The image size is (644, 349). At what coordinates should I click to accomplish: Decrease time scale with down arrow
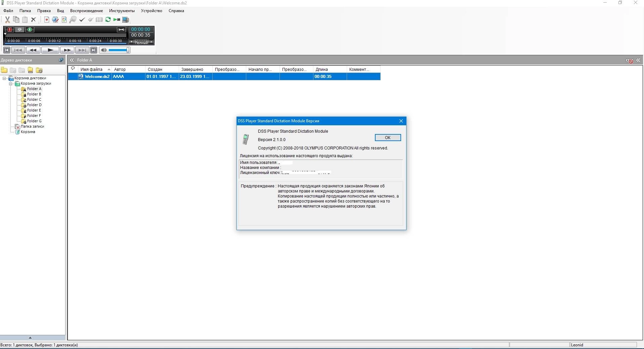(x=131, y=42)
